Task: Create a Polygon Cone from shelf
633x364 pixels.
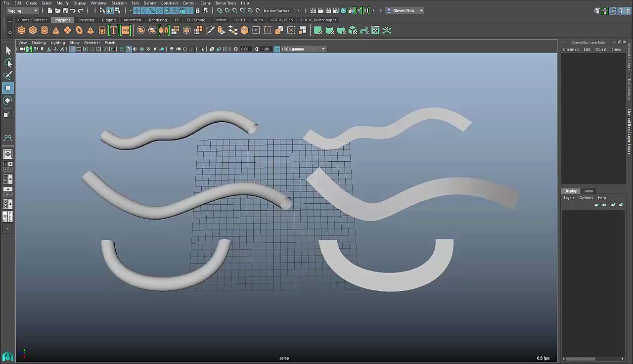Action: [x=56, y=31]
